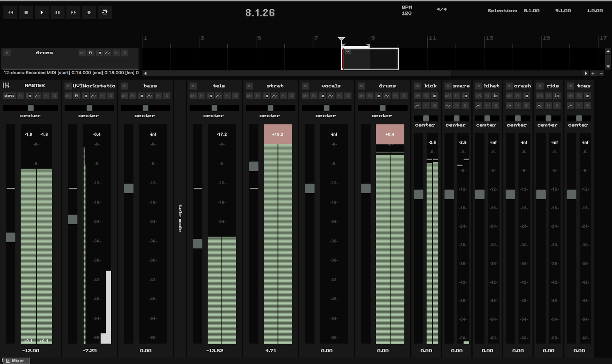
Task: Click the 4/4 time signature
Action: coord(442,9)
